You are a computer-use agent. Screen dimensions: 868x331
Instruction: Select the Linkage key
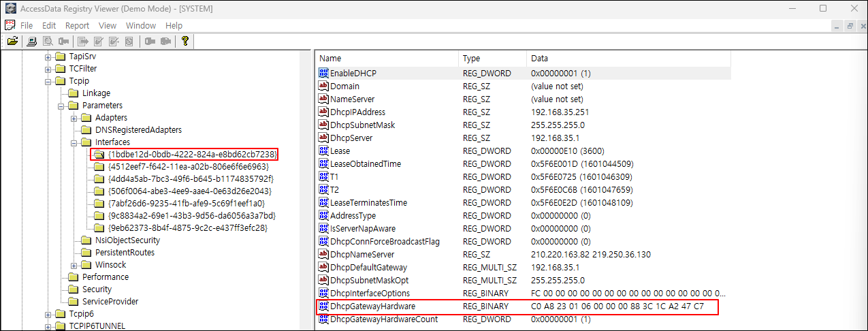coord(96,93)
